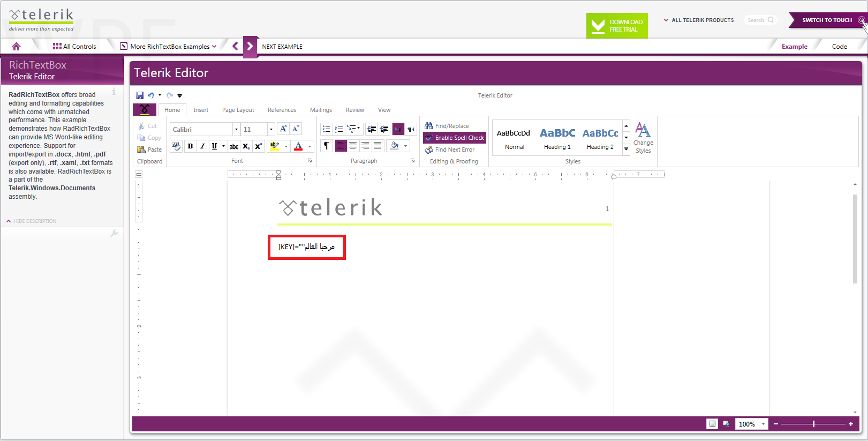The height and width of the screenshot is (441, 868).
Task: Expand the shading color options arrow
Action: pyautogui.click(x=405, y=146)
